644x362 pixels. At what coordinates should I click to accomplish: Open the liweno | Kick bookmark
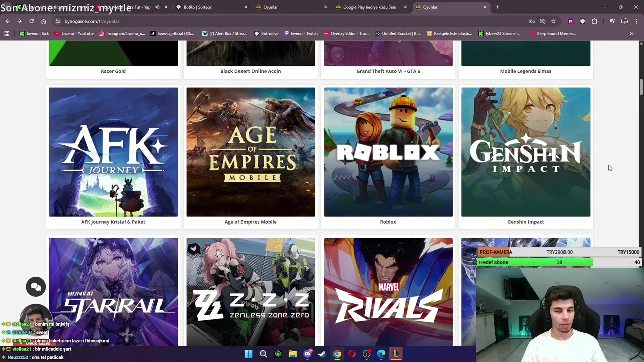tap(34, 33)
